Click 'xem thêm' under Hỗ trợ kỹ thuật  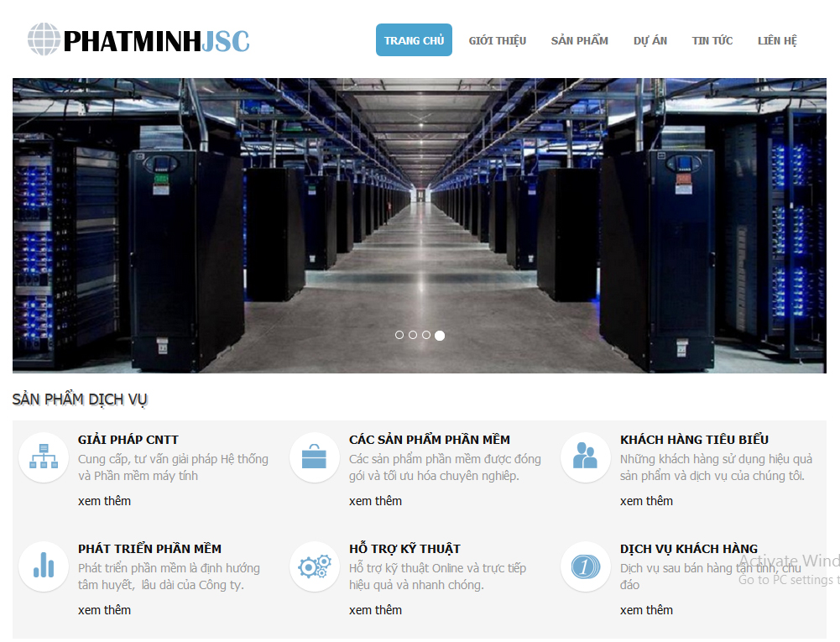point(375,610)
